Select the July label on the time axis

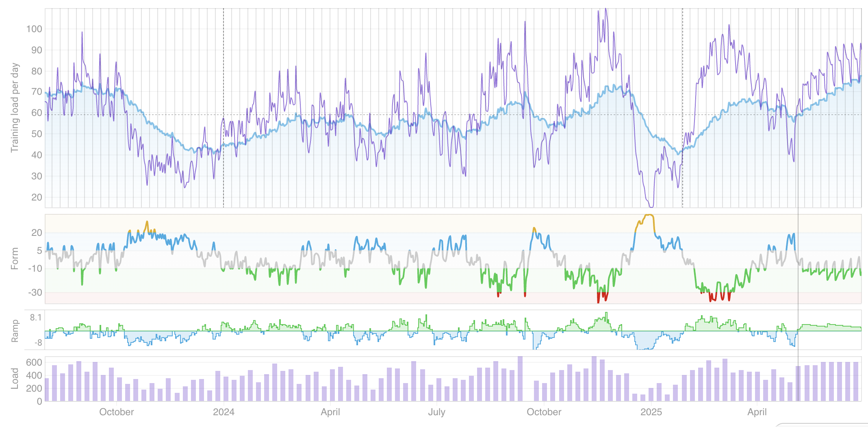coord(436,412)
